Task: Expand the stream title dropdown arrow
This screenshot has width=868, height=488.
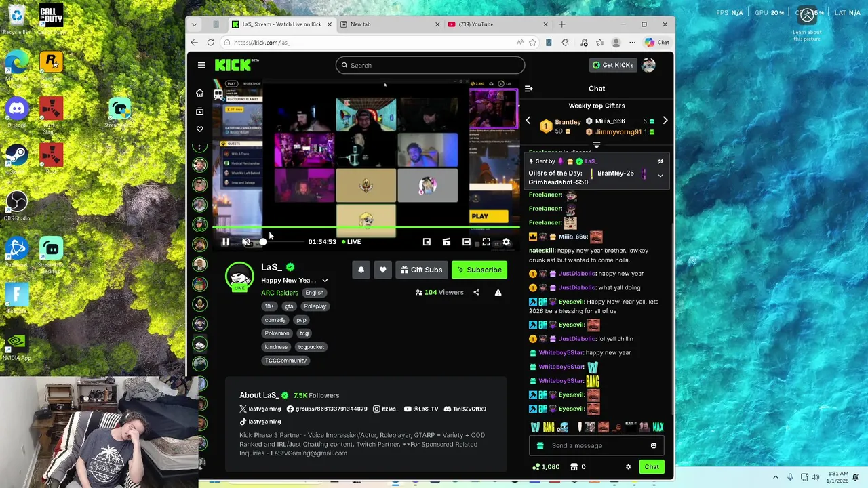Action: click(325, 281)
